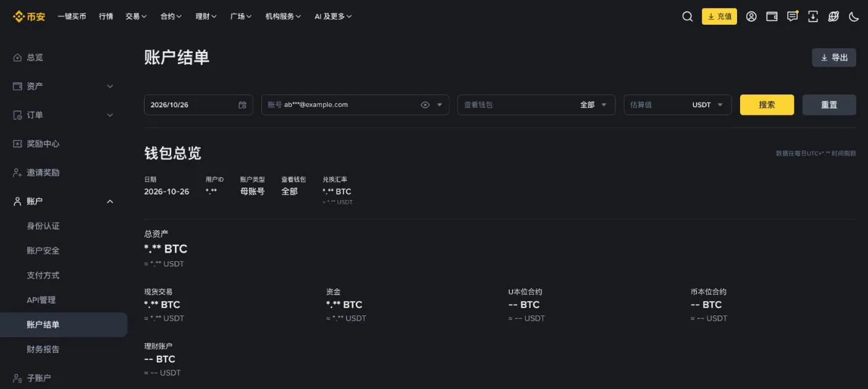
Task: Click the 钱包总览 heading
Action: click(x=173, y=153)
